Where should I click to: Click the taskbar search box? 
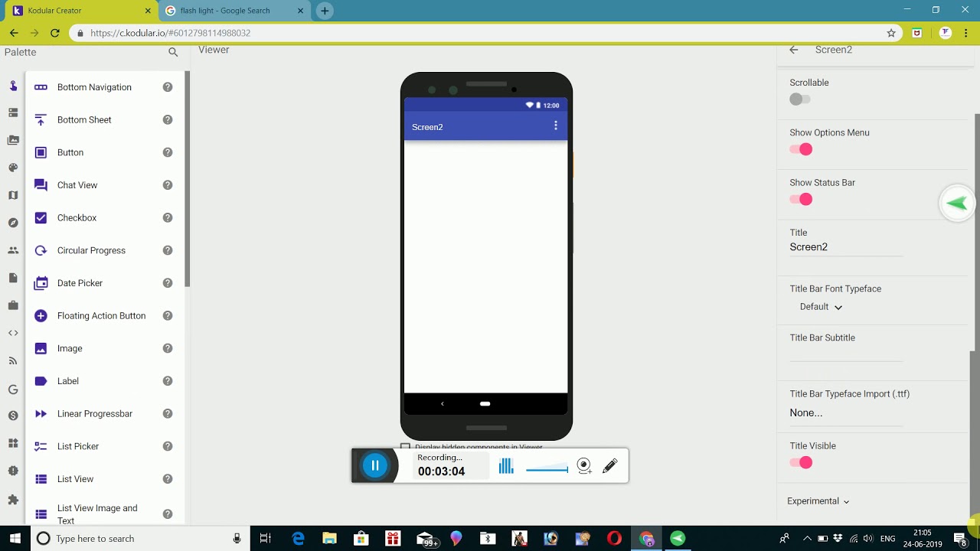[139, 538]
